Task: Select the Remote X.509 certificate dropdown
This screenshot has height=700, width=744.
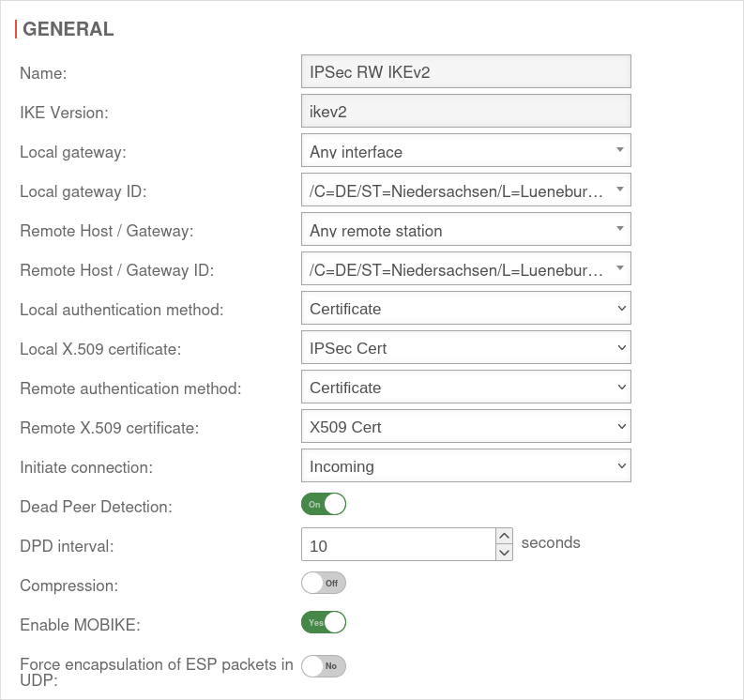Action: 465,427
